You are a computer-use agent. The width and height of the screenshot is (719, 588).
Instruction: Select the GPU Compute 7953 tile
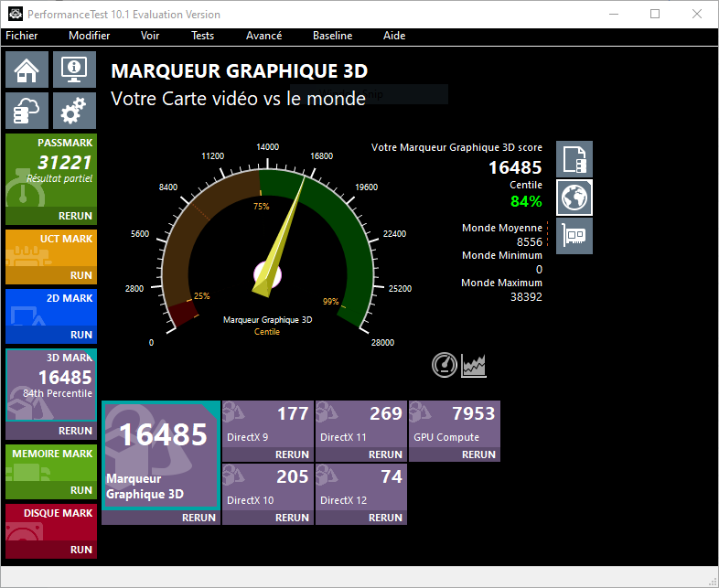[455, 424]
